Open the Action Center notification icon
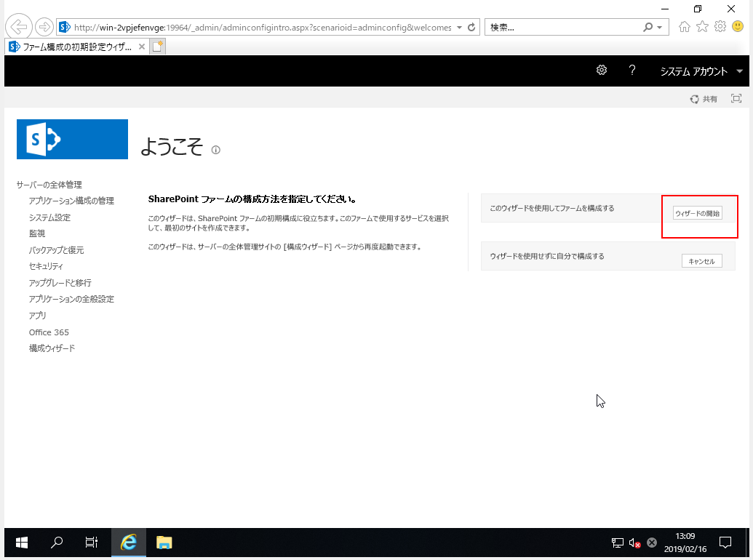 point(725,543)
